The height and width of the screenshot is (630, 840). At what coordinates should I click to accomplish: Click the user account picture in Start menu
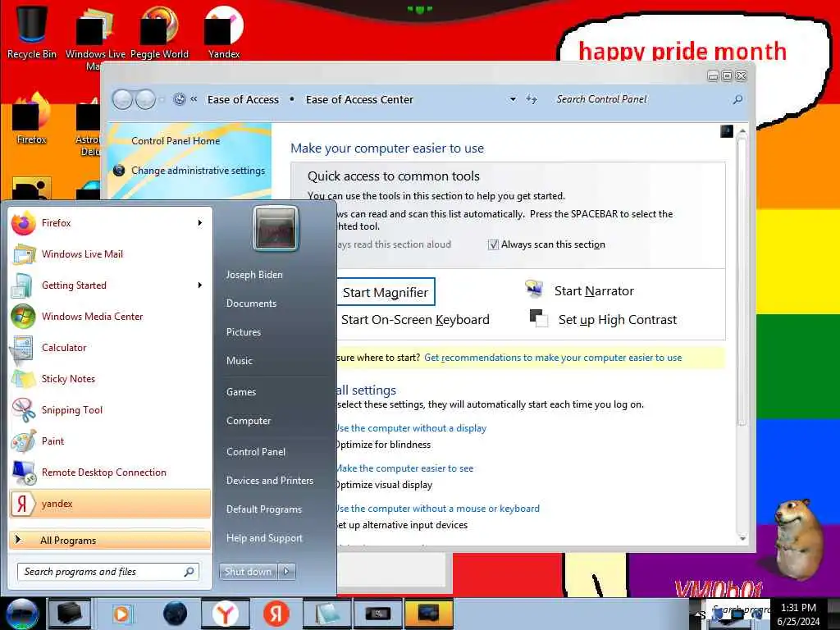[x=276, y=228]
